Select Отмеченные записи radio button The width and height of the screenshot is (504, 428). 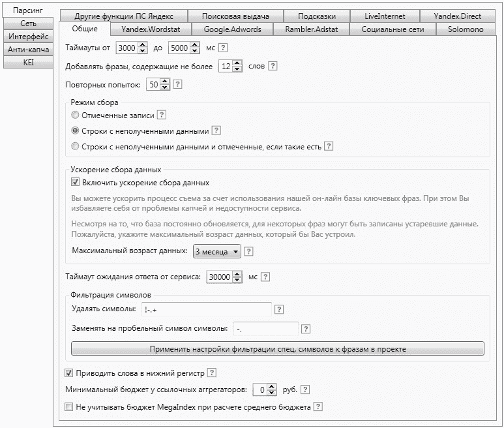click(75, 115)
